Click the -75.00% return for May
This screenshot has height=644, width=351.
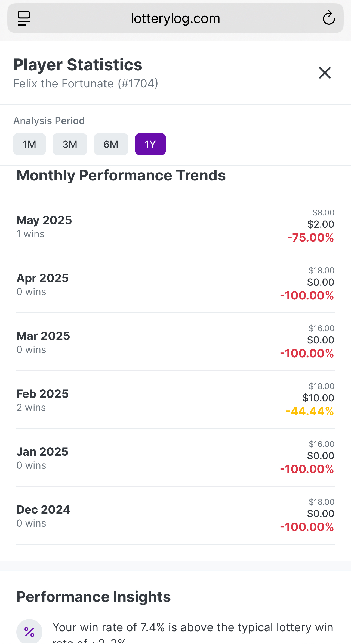310,238
